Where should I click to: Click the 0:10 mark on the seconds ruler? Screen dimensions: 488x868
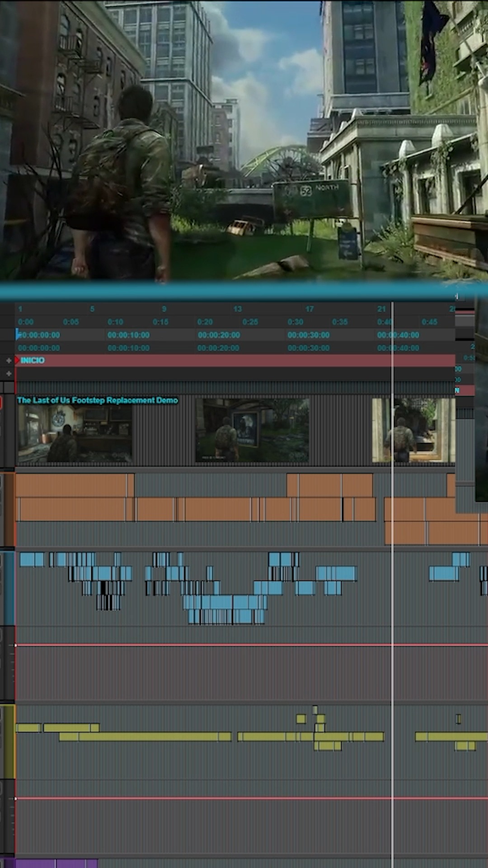115,322
